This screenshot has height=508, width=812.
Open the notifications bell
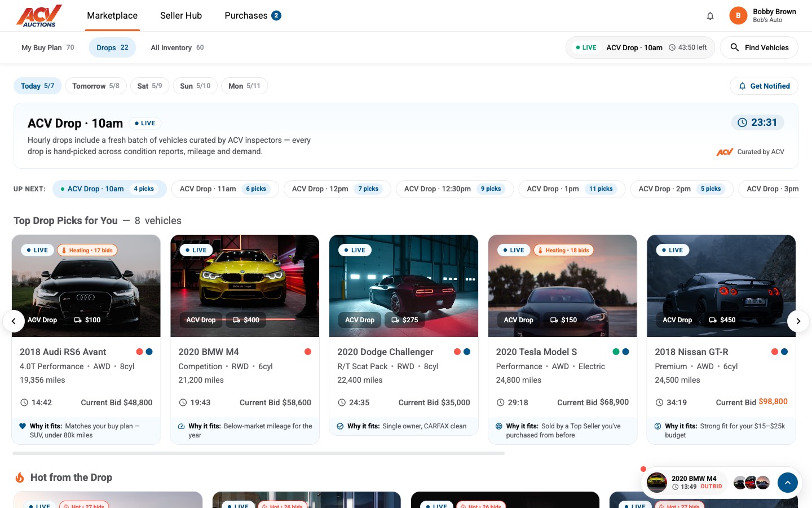pos(710,16)
